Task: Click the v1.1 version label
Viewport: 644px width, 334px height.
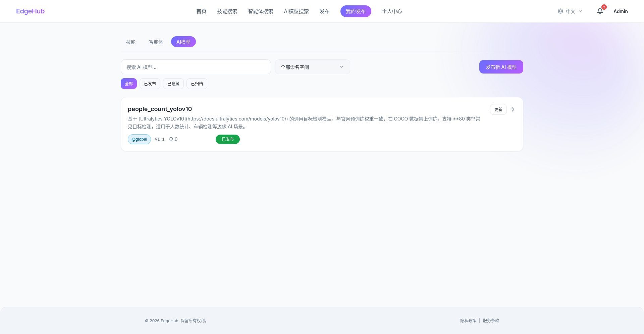Action: click(160, 139)
